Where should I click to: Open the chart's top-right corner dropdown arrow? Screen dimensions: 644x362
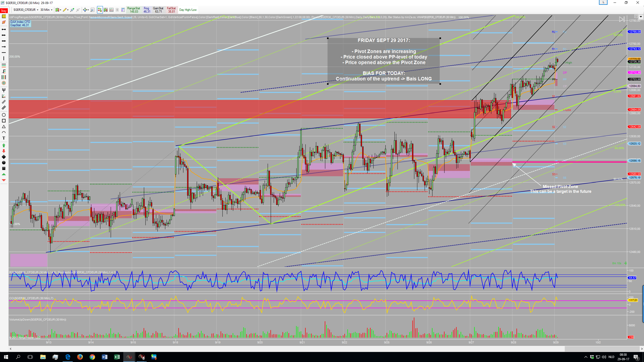(x=641, y=17)
